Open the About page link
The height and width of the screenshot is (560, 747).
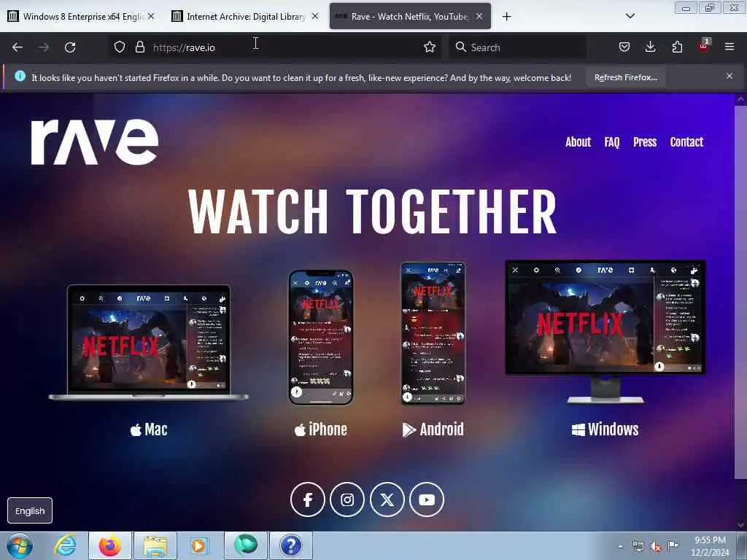(578, 142)
